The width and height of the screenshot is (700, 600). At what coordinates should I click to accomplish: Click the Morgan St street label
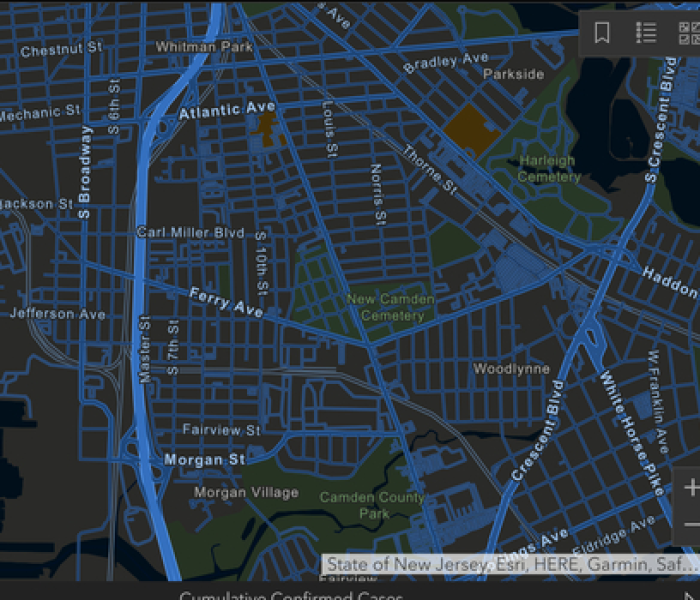tap(204, 460)
